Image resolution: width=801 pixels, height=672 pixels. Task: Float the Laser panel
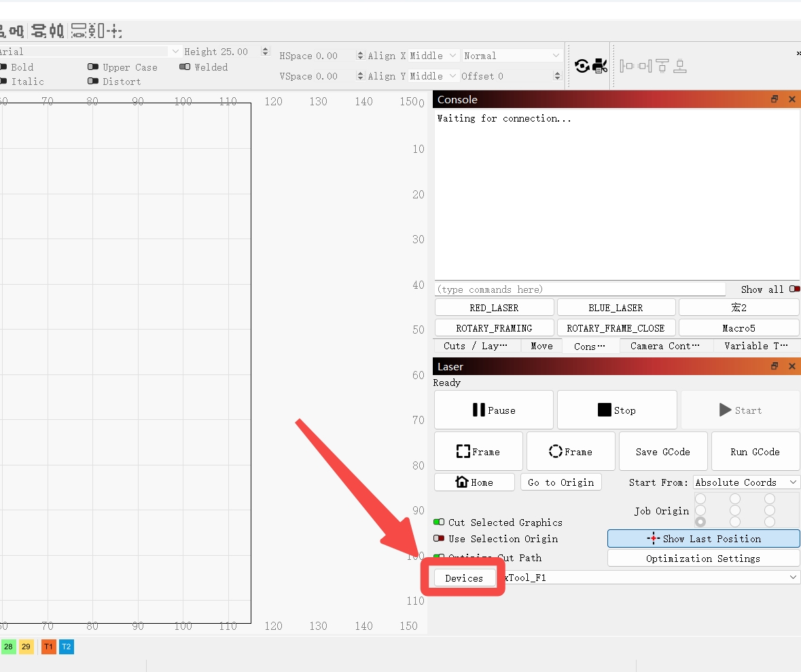point(775,366)
